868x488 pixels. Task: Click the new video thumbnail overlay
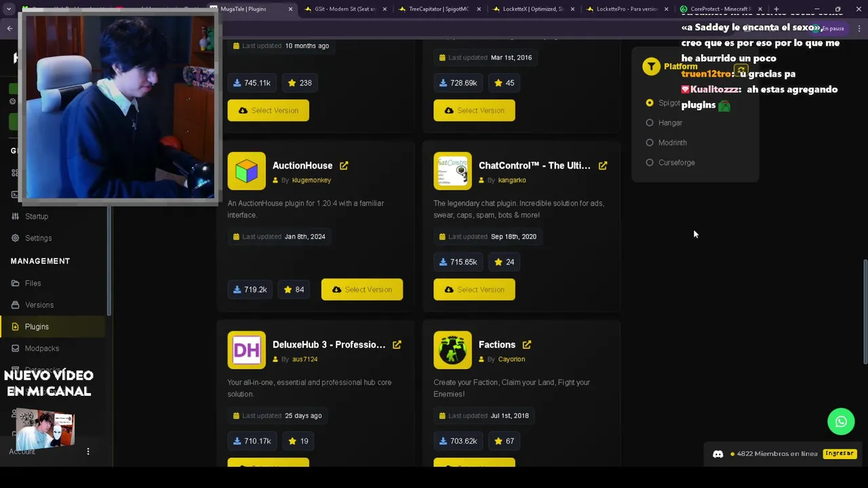45,429
